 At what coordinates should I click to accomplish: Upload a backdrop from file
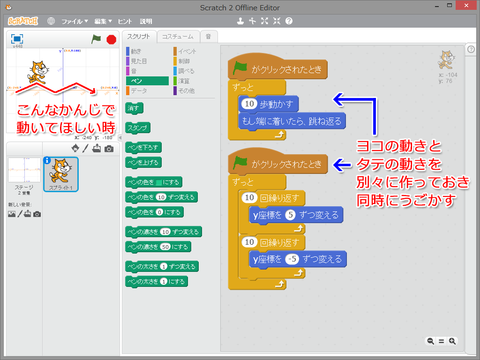pos(27,214)
